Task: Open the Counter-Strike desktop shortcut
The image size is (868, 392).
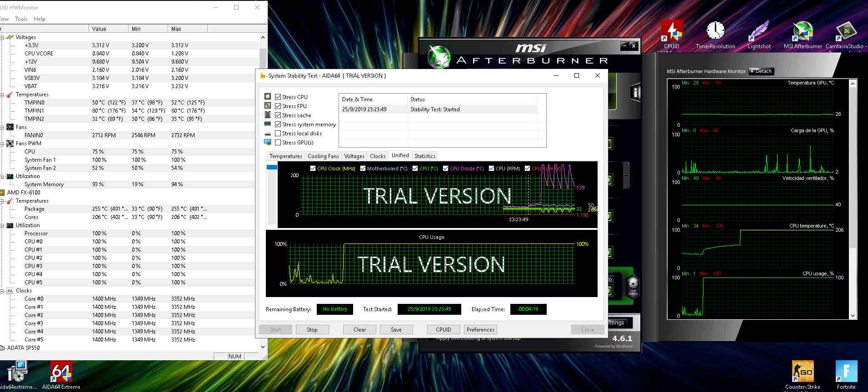Action: tap(803, 375)
